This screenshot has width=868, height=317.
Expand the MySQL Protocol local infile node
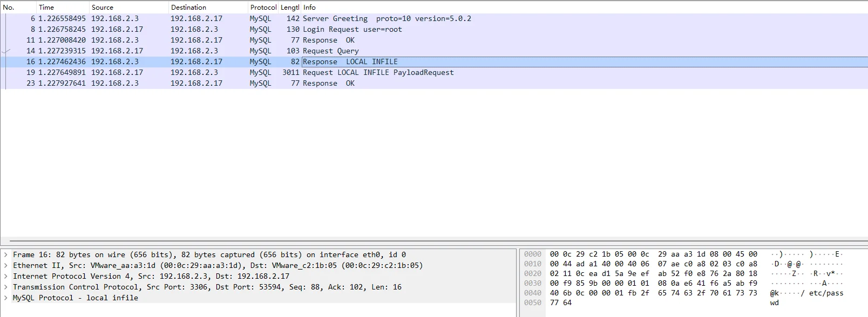(5, 298)
